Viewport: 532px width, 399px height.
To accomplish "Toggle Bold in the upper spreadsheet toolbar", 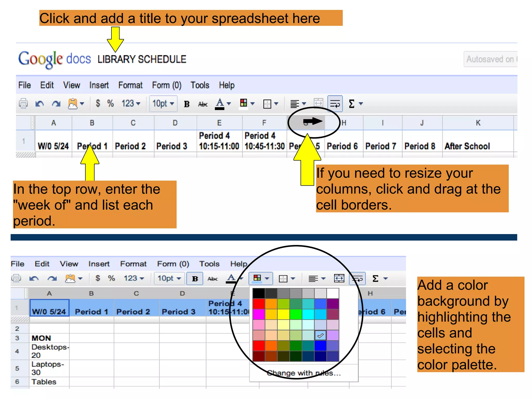I will [x=187, y=104].
